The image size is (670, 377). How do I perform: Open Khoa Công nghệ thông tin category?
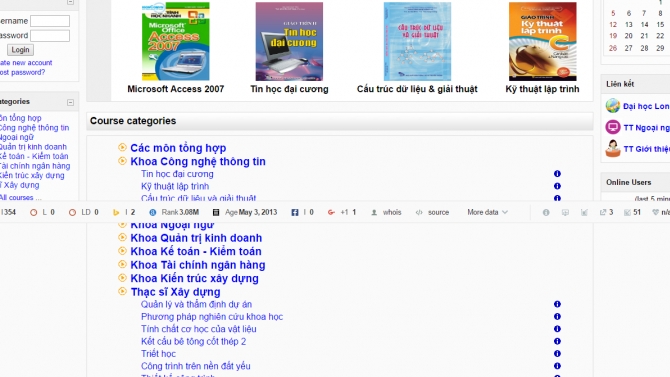[198, 162]
